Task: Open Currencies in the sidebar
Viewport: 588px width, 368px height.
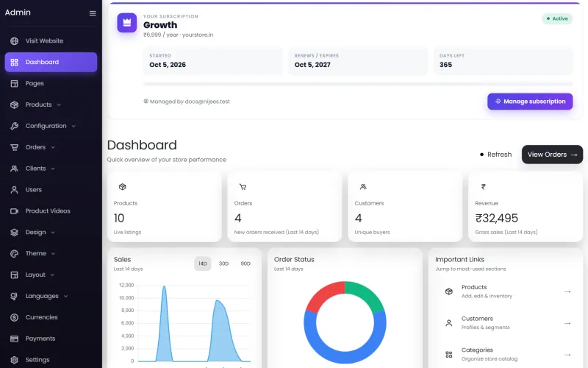Action: (51, 318)
